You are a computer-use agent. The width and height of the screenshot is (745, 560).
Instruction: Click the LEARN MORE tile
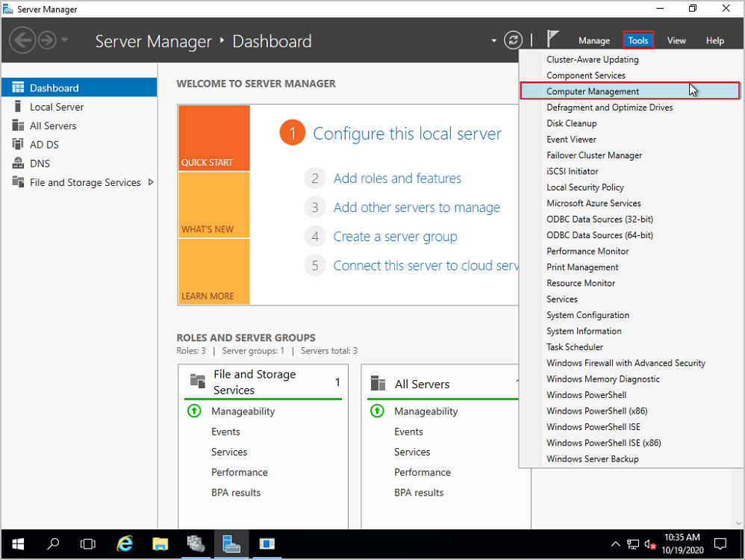(213, 272)
